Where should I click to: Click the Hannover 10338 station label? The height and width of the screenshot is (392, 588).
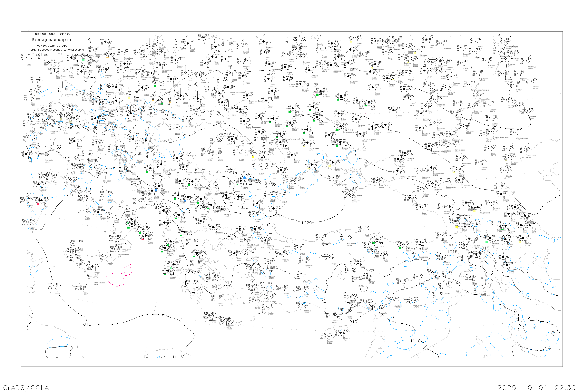[111, 48]
